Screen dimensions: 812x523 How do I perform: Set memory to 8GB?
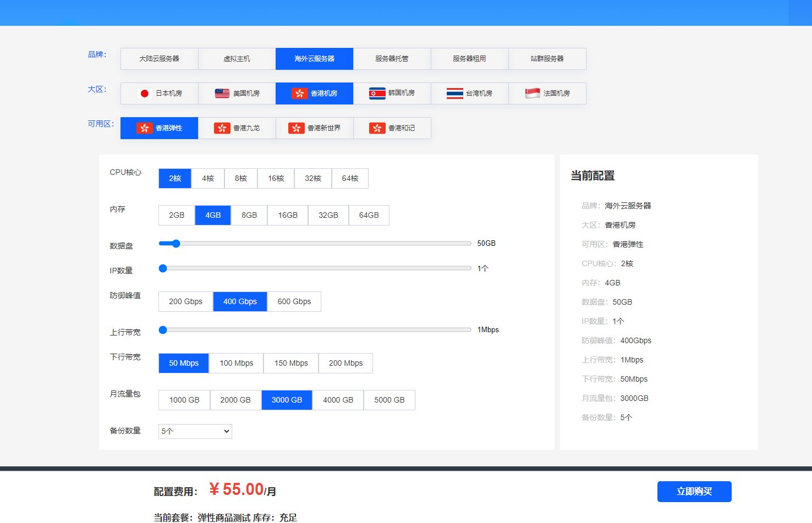[x=249, y=216]
